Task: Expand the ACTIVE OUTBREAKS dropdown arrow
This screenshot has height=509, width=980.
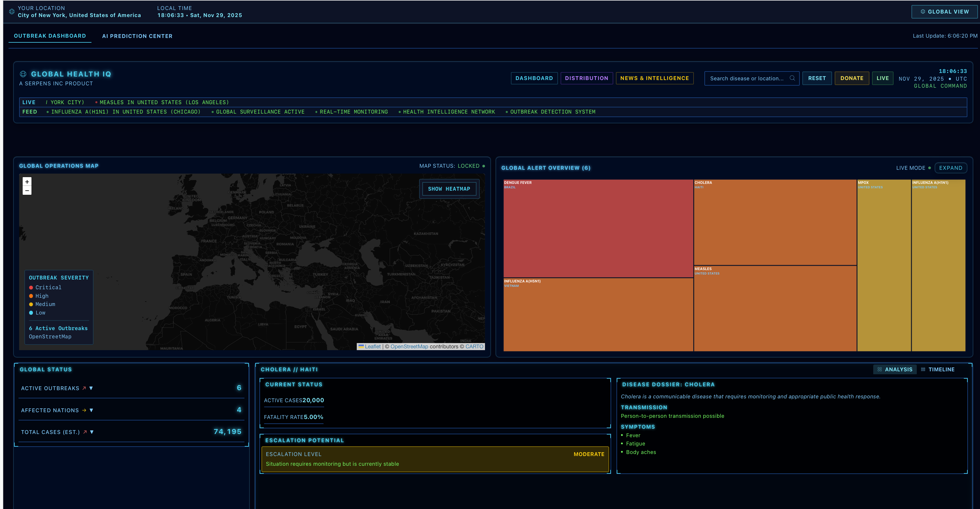Action: tap(91, 388)
